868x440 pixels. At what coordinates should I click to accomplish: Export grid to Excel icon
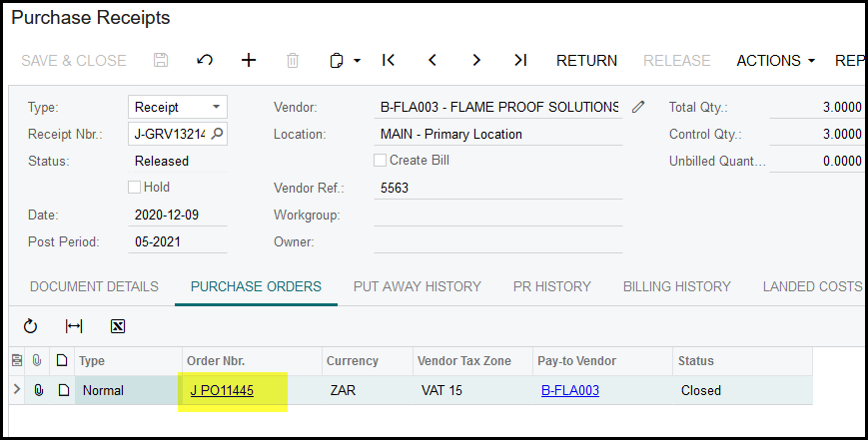click(118, 326)
